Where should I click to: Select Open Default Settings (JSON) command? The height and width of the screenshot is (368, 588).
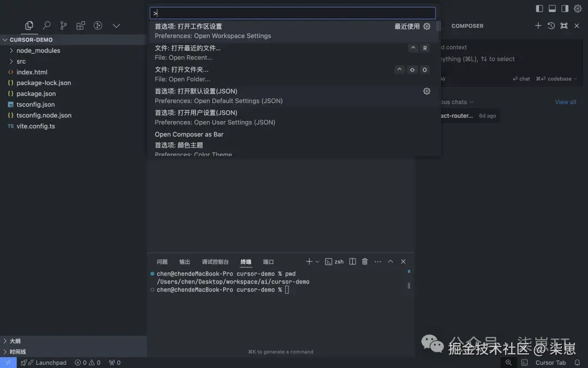click(x=292, y=96)
